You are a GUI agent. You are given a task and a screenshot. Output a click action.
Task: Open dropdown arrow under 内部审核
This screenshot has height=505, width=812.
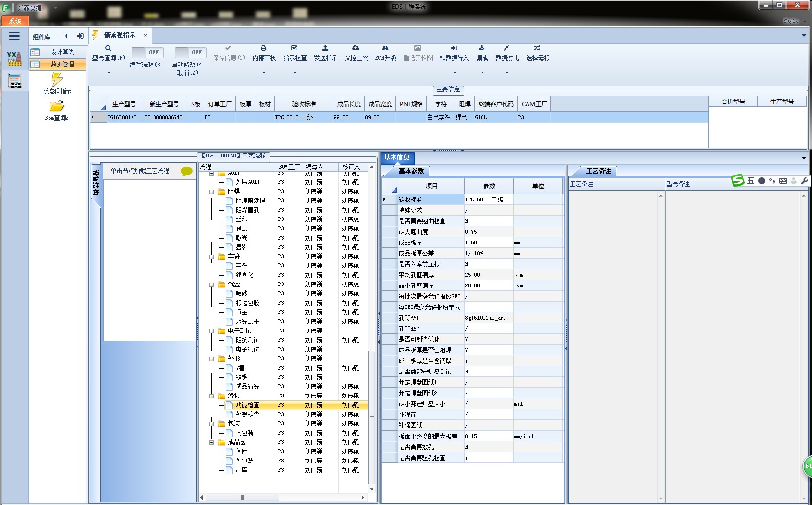264,73
